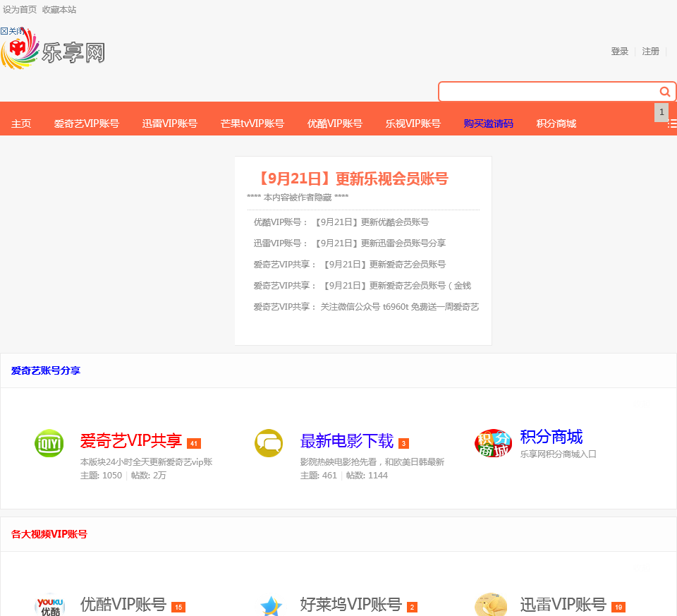Click the search input field

(549, 92)
